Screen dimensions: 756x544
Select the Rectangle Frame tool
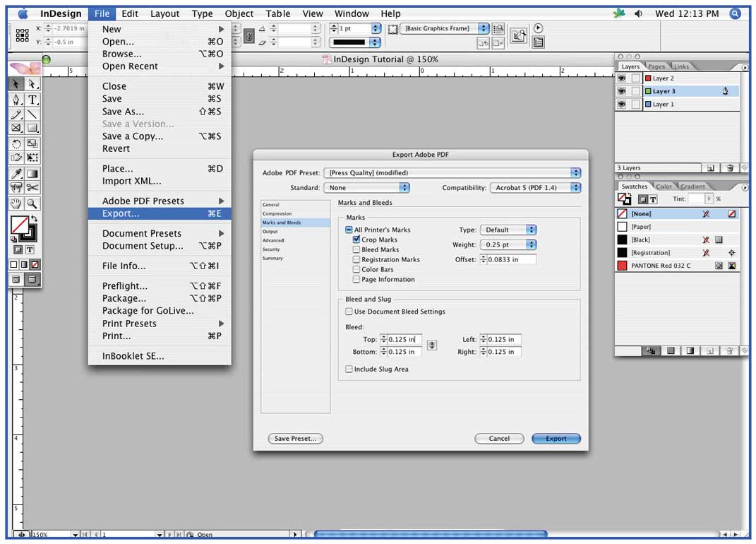point(16,128)
